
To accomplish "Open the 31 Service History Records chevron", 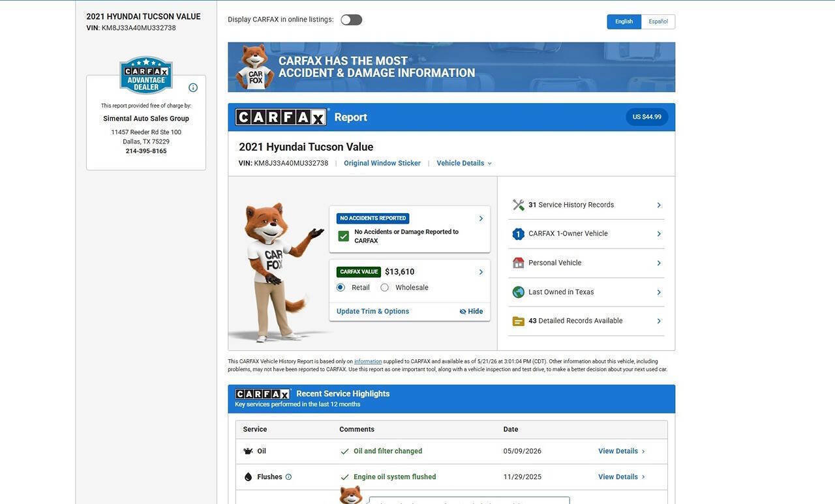I will (x=659, y=205).
